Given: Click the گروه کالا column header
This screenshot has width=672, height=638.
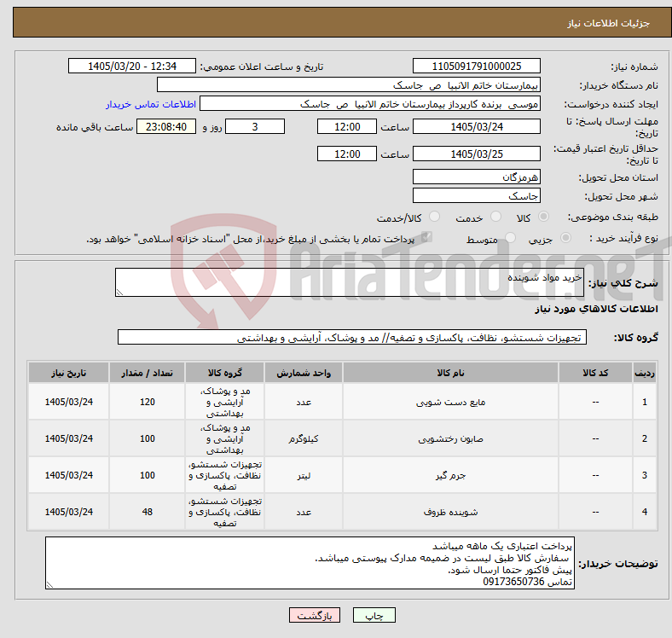Looking at the screenshot, I should [224, 373].
